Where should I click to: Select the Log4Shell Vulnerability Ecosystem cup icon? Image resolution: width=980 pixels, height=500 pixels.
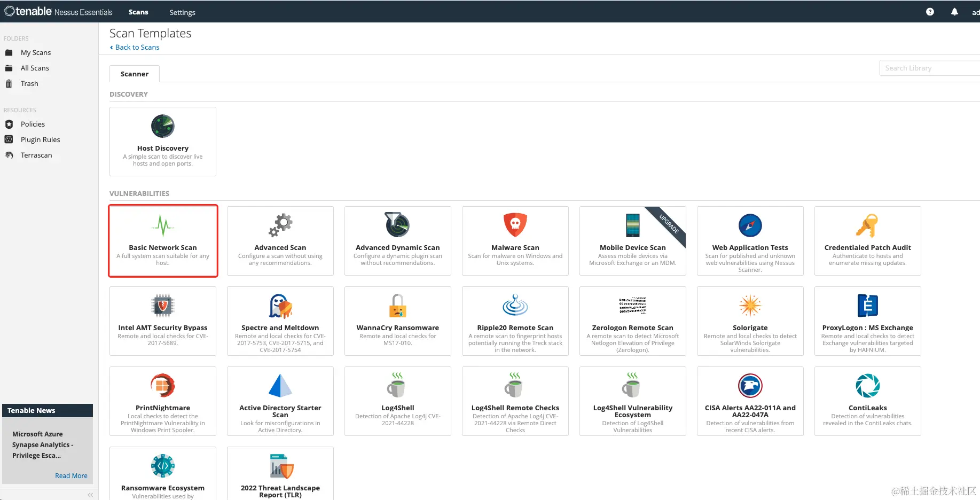632,385
